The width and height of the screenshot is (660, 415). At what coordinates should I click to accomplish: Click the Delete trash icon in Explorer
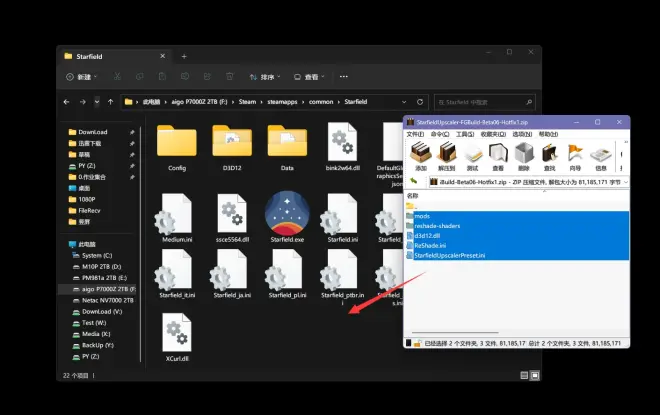pyautogui.click(x=229, y=77)
